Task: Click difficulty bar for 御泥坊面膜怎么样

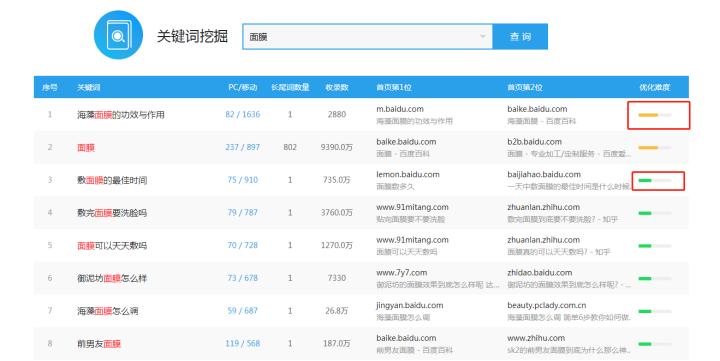Action: tap(655, 278)
